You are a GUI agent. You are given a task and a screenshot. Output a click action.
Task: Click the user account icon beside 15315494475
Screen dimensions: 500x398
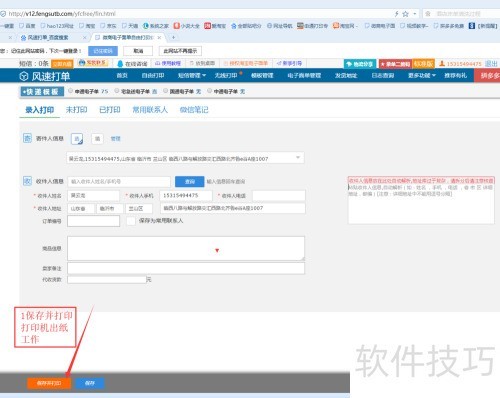pyautogui.click(x=442, y=63)
